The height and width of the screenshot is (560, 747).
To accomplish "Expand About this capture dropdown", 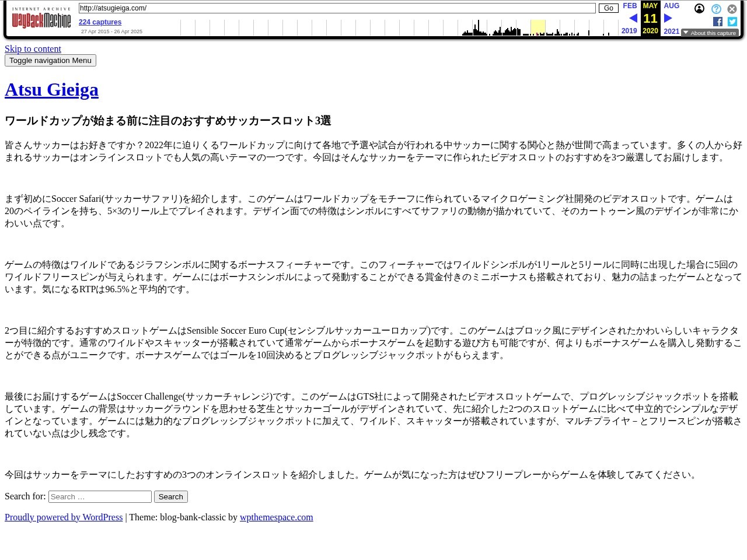I will [710, 33].
